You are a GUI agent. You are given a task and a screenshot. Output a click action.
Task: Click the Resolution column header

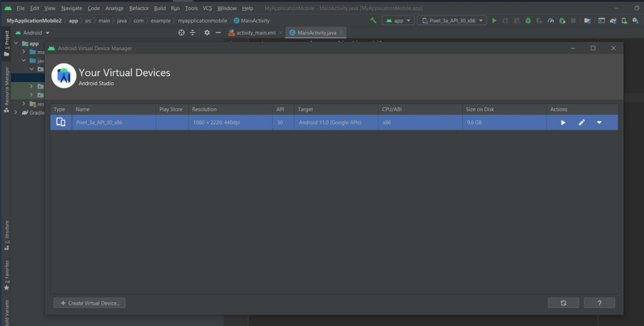(x=230, y=109)
